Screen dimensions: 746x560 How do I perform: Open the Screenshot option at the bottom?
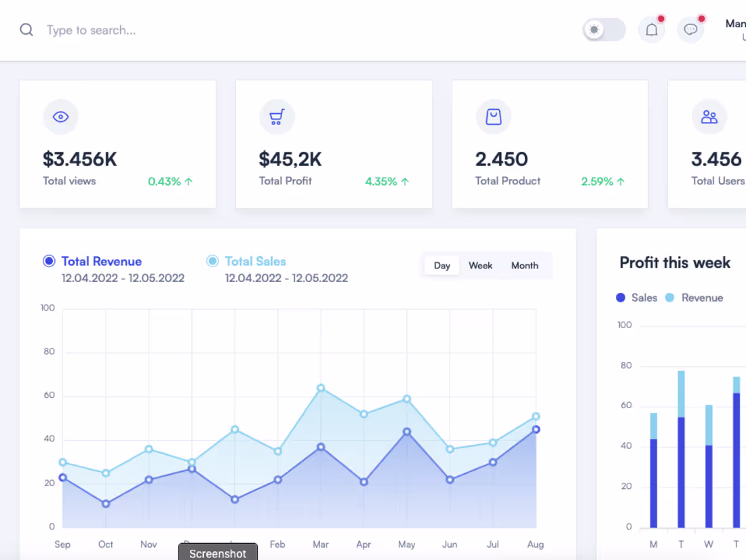[218, 553]
